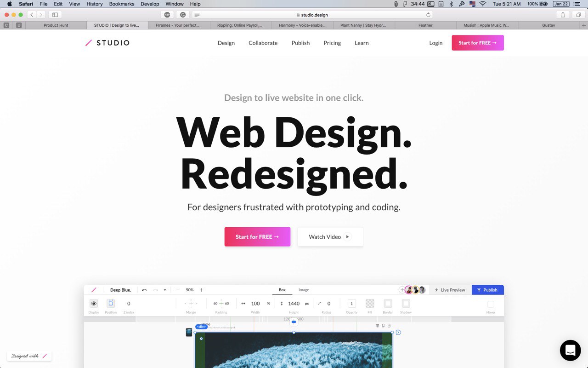
Task: Click the Login link
Action: pyautogui.click(x=436, y=43)
